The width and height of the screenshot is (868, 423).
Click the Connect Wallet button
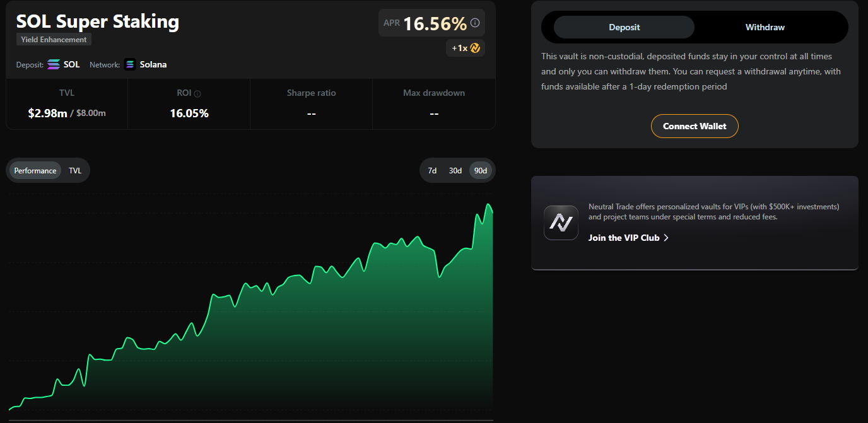[x=695, y=126]
